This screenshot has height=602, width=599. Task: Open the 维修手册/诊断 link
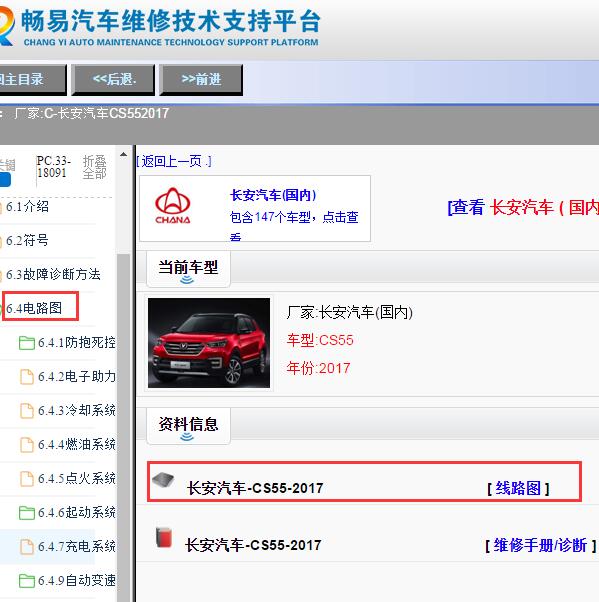(x=540, y=545)
